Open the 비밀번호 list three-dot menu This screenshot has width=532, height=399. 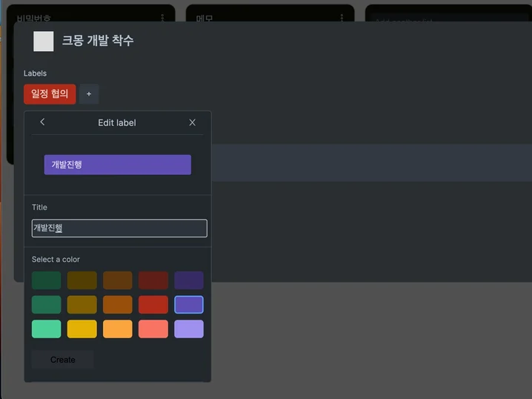pos(162,16)
